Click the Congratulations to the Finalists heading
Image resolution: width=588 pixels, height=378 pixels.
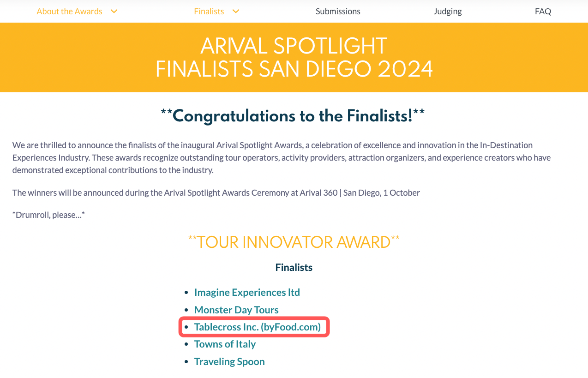293,115
